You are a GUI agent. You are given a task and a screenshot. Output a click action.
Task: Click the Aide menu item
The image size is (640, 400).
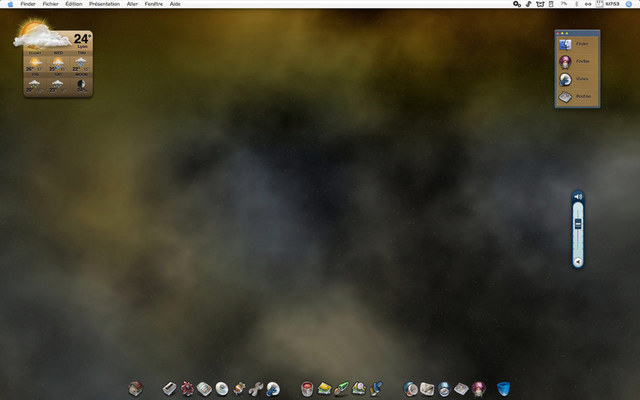[x=176, y=4]
